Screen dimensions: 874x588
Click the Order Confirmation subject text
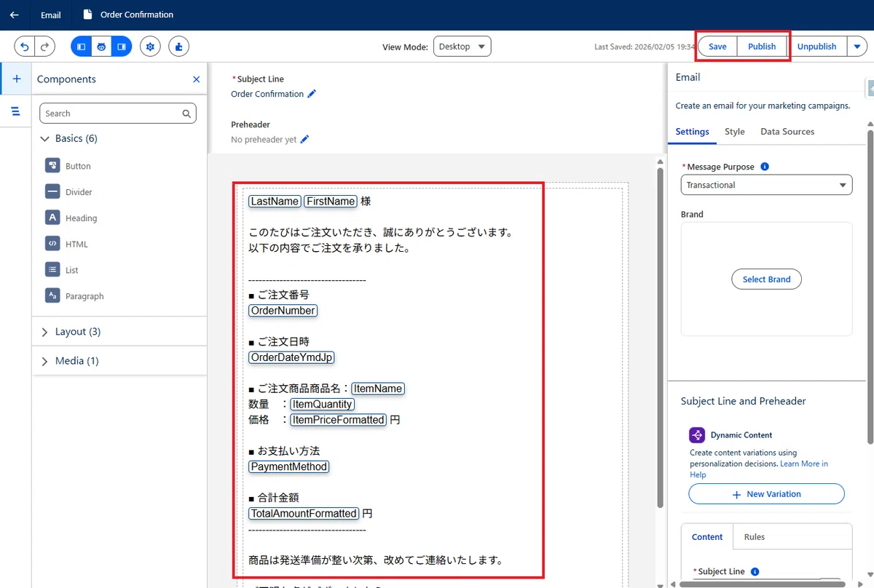(267, 94)
